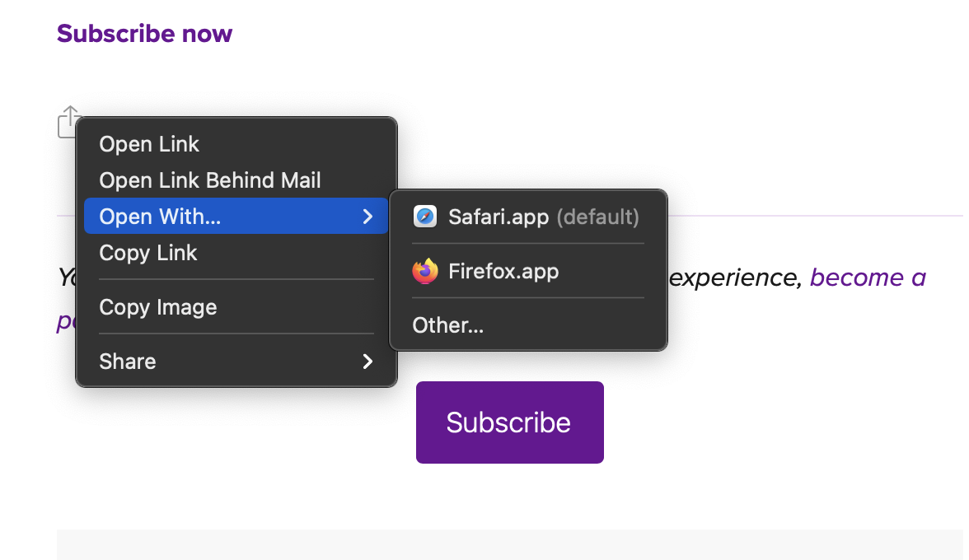969x560 pixels.
Task: Click the word 'experience' in the paragraph
Action: 733,278
